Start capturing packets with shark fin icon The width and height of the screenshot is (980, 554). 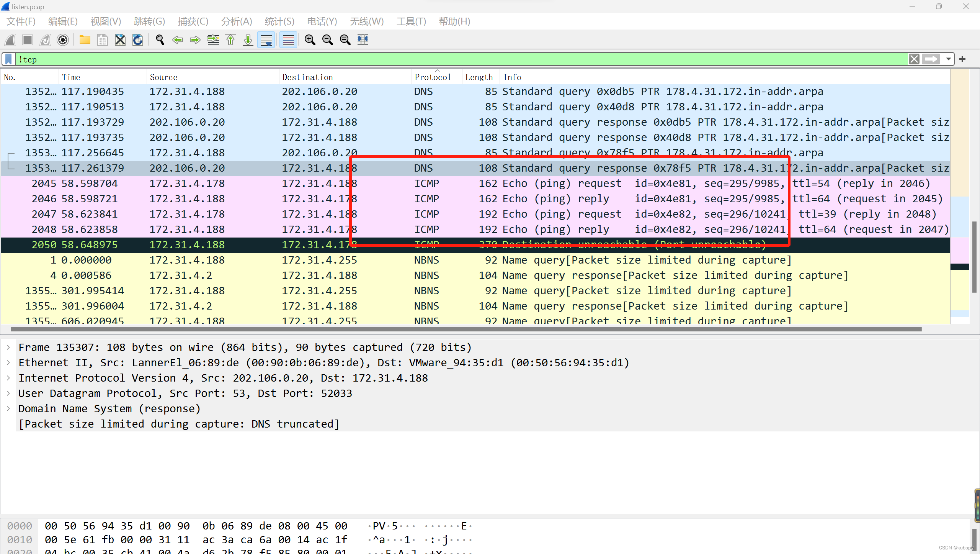10,40
